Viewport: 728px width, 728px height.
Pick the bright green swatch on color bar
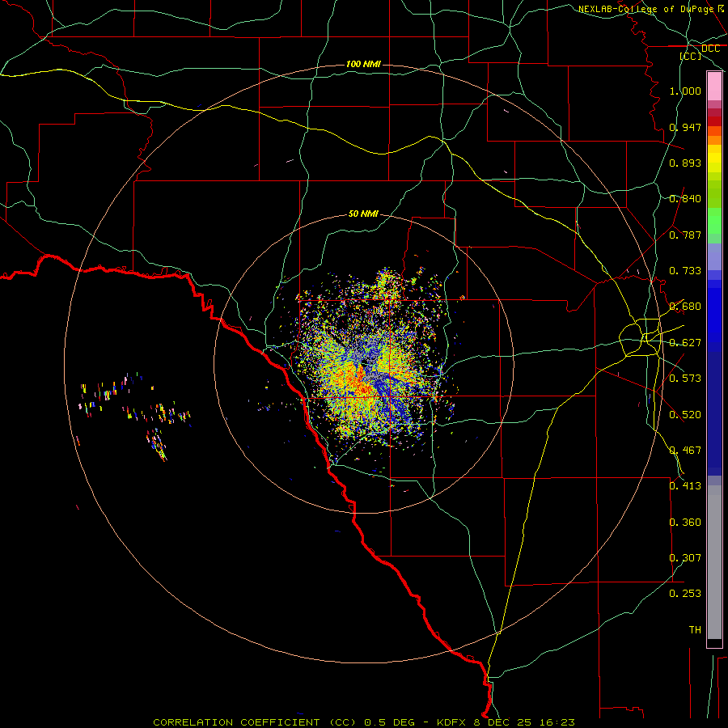coord(714,221)
